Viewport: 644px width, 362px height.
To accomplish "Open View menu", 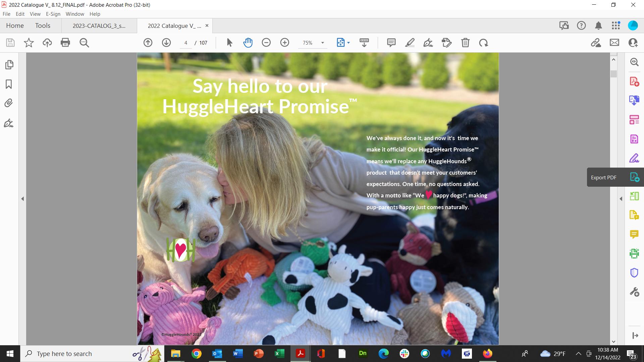I will point(35,14).
